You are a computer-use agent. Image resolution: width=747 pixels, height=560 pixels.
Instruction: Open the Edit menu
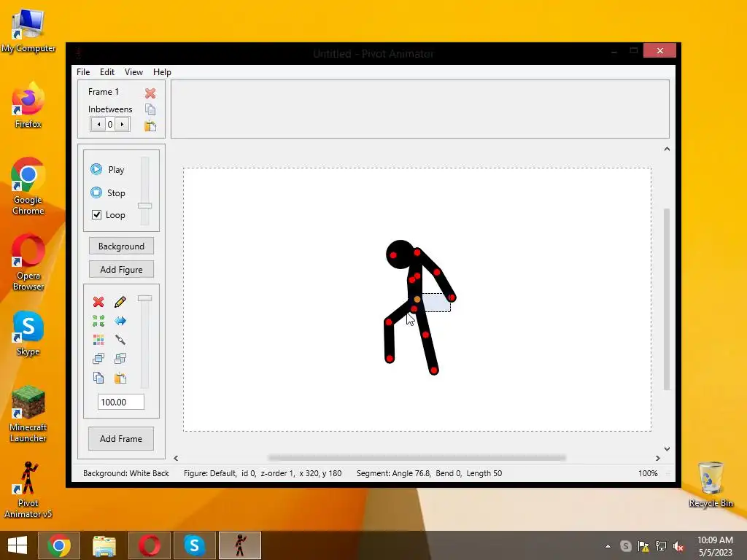click(x=107, y=72)
